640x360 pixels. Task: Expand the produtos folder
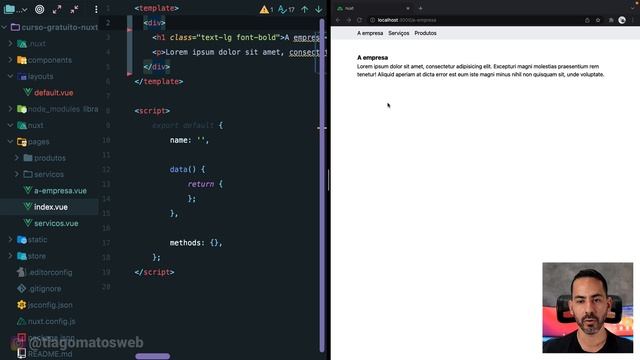click(17, 158)
